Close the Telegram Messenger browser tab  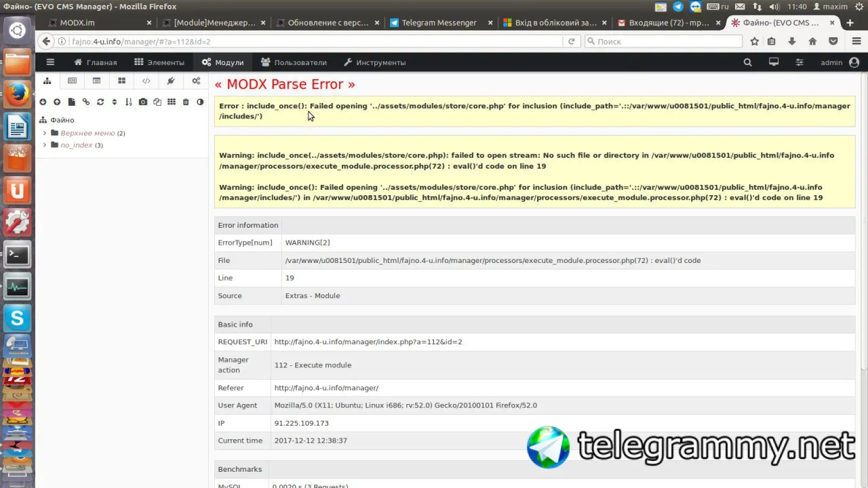point(490,22)
